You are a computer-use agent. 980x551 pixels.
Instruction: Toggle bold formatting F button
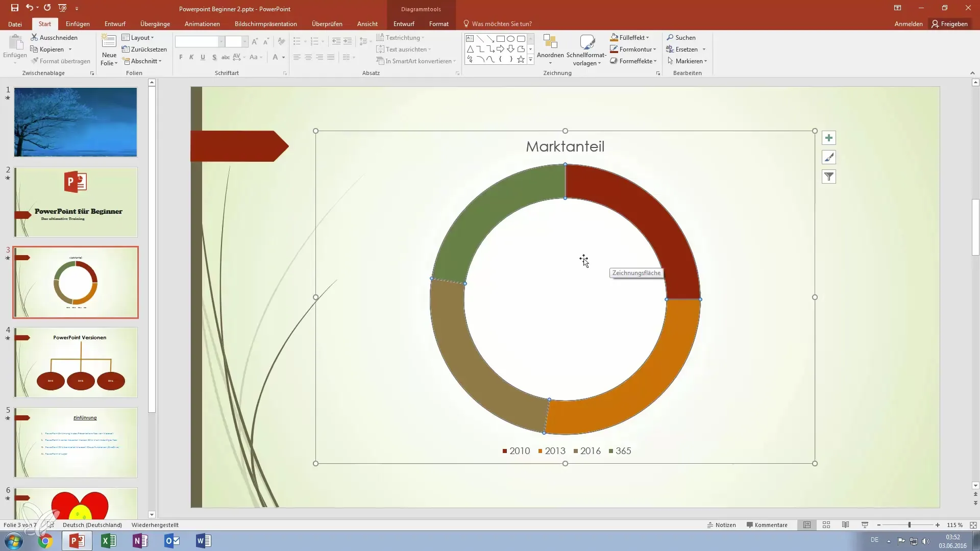181,57
